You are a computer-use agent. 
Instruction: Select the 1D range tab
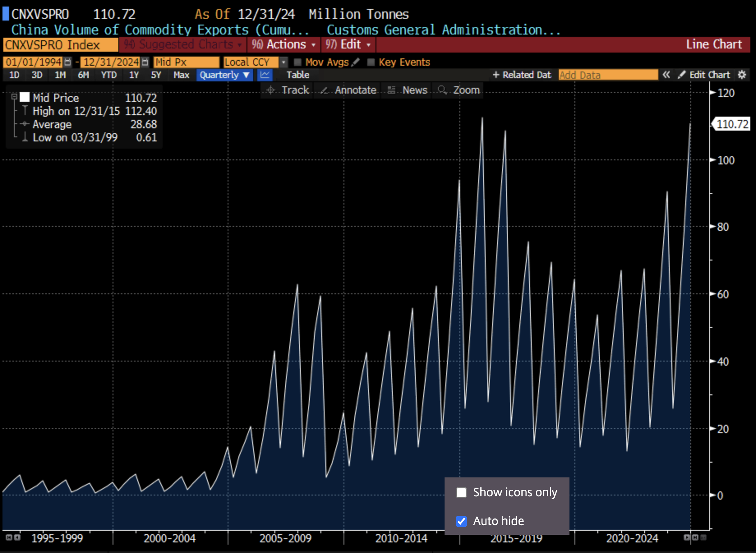point(14,75)
